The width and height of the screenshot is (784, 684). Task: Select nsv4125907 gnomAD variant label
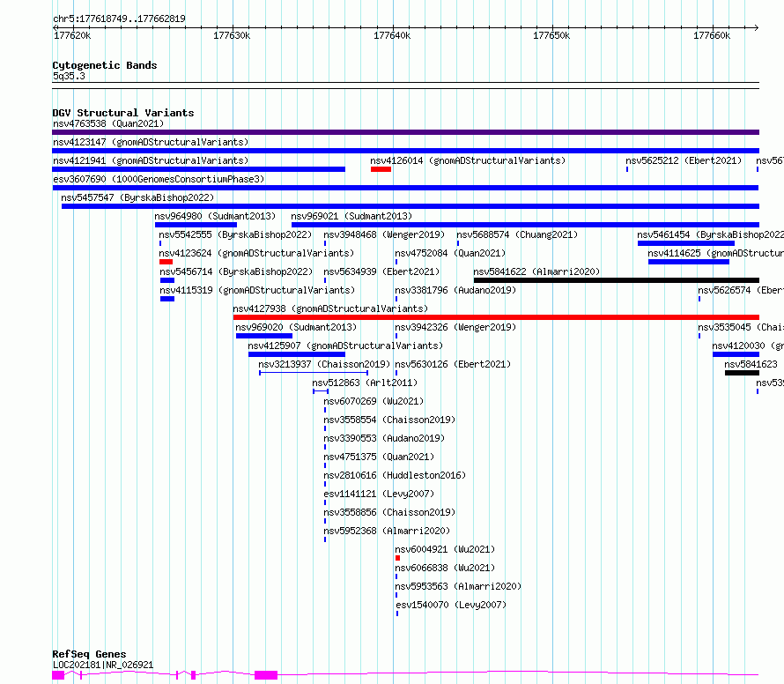[345, 346]
